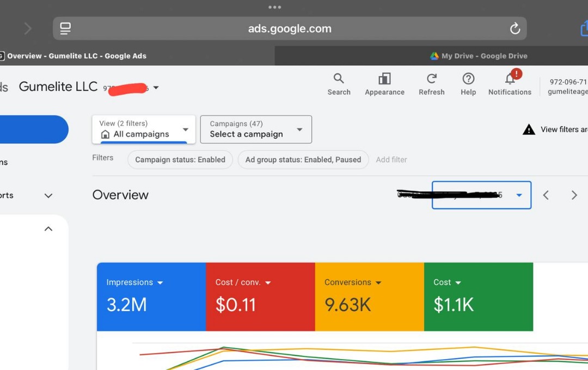Select the red Cost / conv. $0.11 card
588x370 pixels.
pyautogui.click(x=260, y=297)
